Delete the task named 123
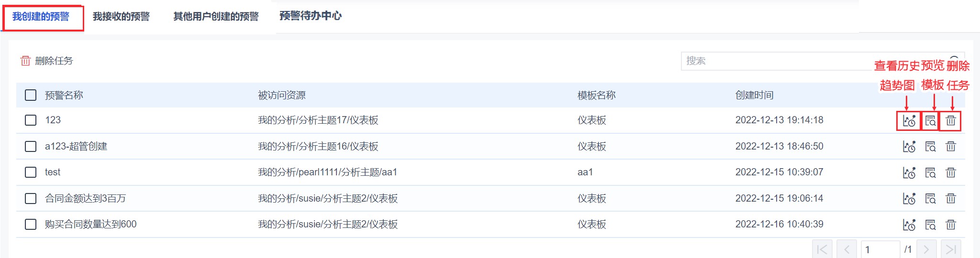The height and width of the screenshot is (258, 980). point(951,120)
